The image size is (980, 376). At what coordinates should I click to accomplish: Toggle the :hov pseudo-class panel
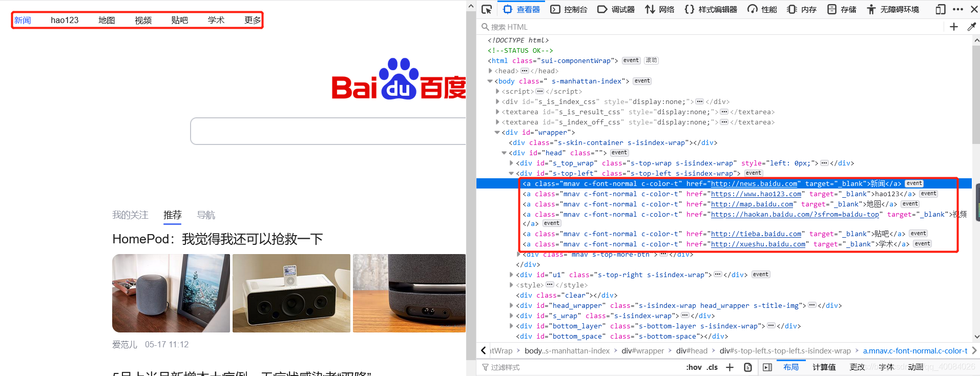694,367
